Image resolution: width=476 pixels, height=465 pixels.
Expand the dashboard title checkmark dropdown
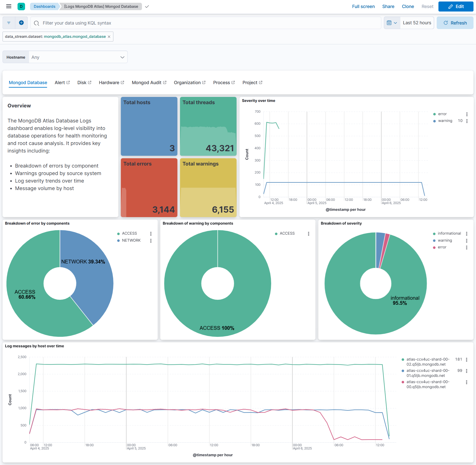pos(147,7)
